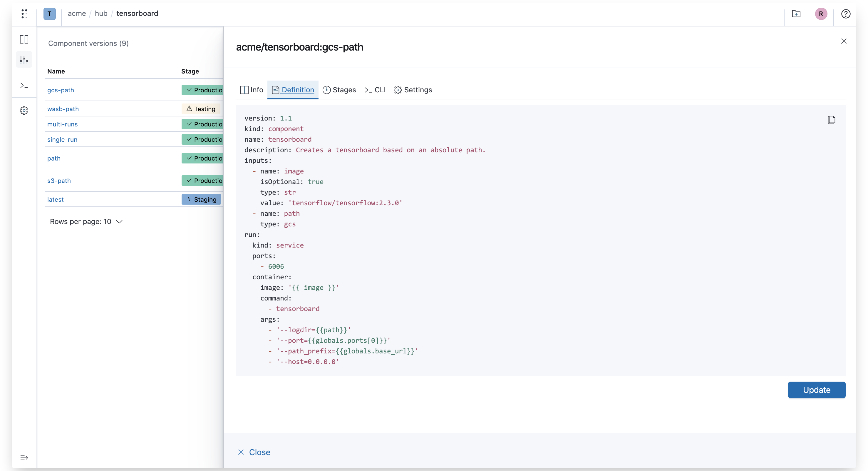Open the sidebar CLI terminal icon
This screenshot has height=471, width=868.
click(x=24, y=86)
